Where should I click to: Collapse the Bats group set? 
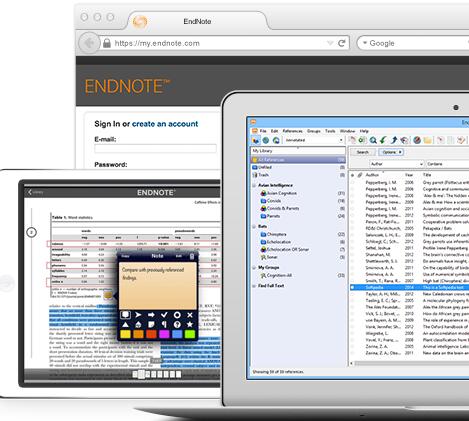point(254,227)
